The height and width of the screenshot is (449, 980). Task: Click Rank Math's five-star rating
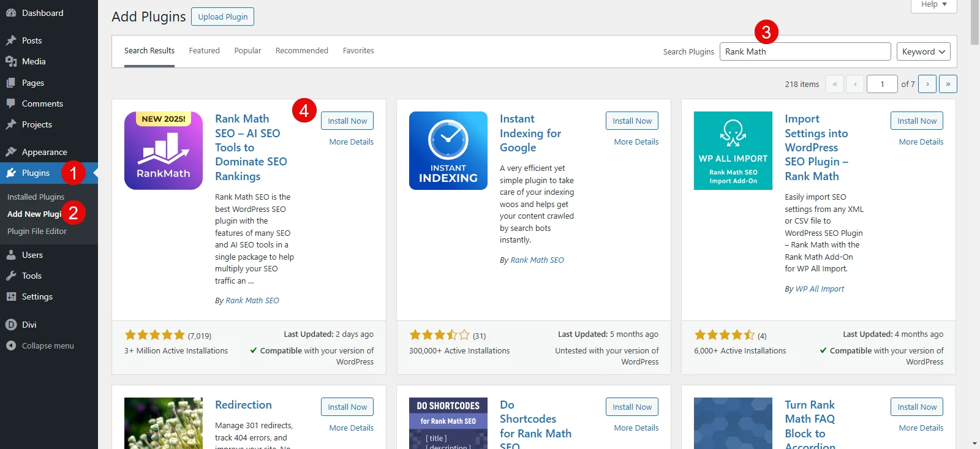pyautogui.click(x=154, y=335)
